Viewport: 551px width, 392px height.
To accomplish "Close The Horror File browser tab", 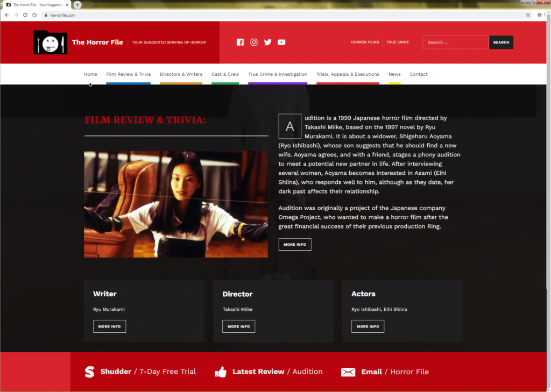I will tap(67, 5).
